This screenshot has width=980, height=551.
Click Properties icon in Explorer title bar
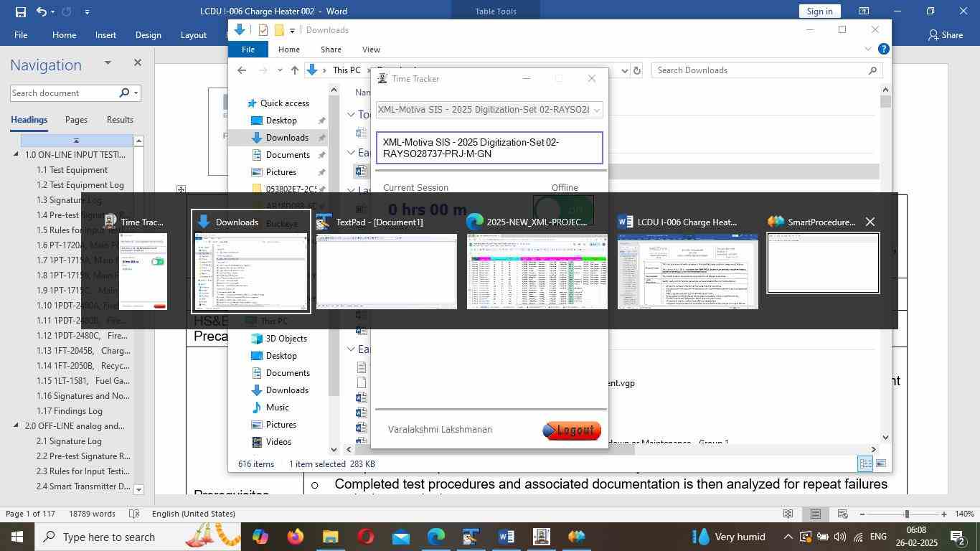(263, 30)
